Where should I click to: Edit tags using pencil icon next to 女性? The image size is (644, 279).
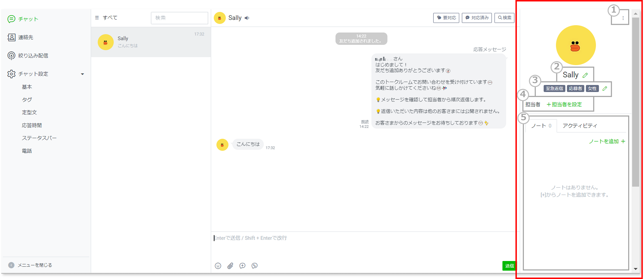point(605,88)
